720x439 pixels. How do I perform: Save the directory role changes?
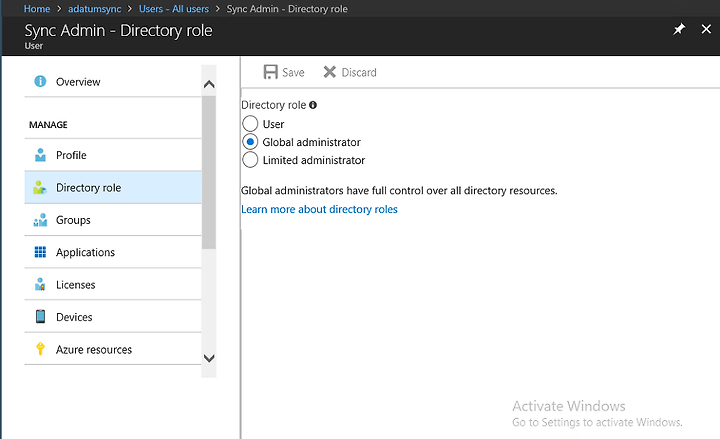click(284, 72)
